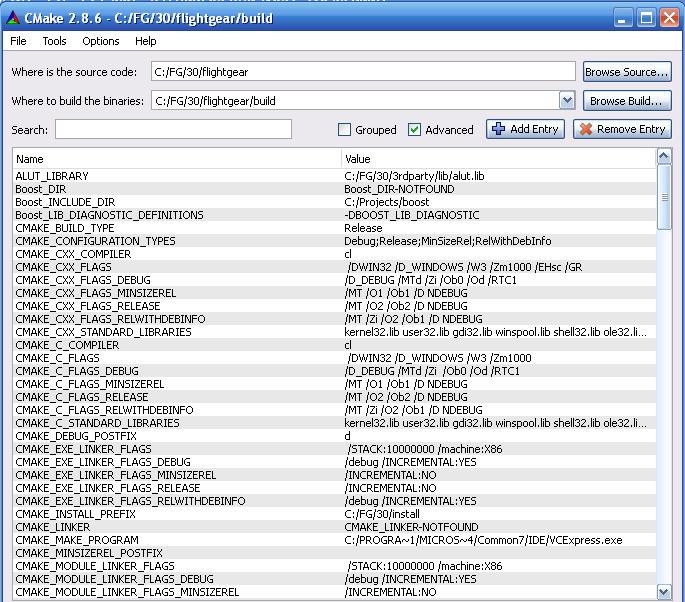
Task: Open the Options menu
Action: (100, 41)
